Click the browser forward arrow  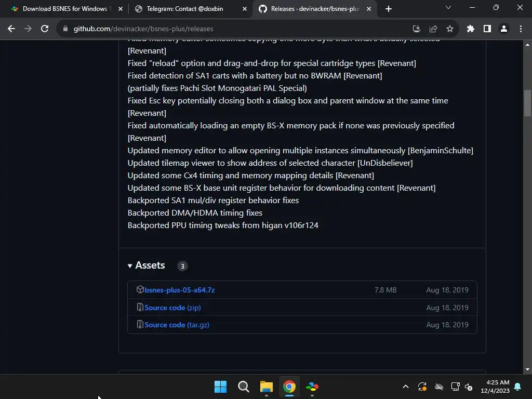pyautogui.click(x=28, y=29)
